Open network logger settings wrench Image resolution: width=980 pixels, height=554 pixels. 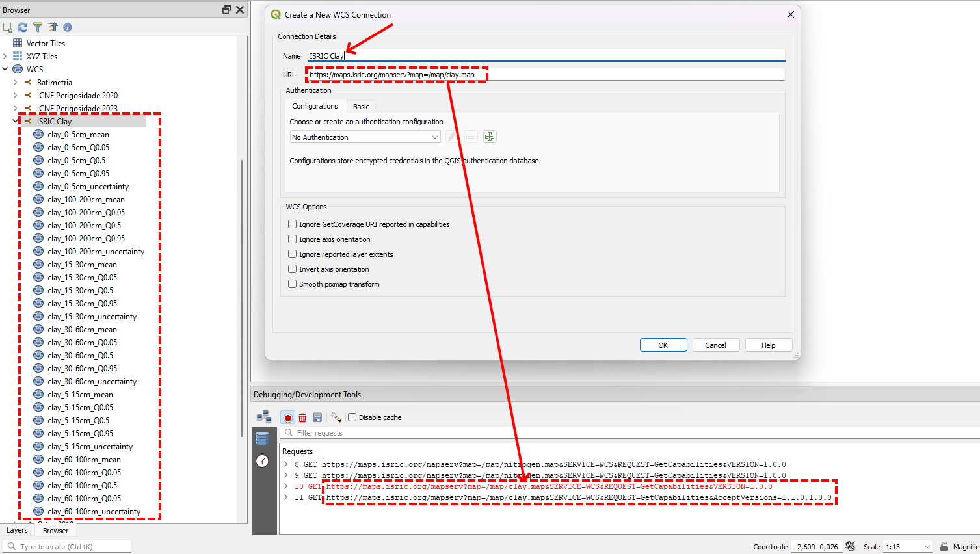336,417
